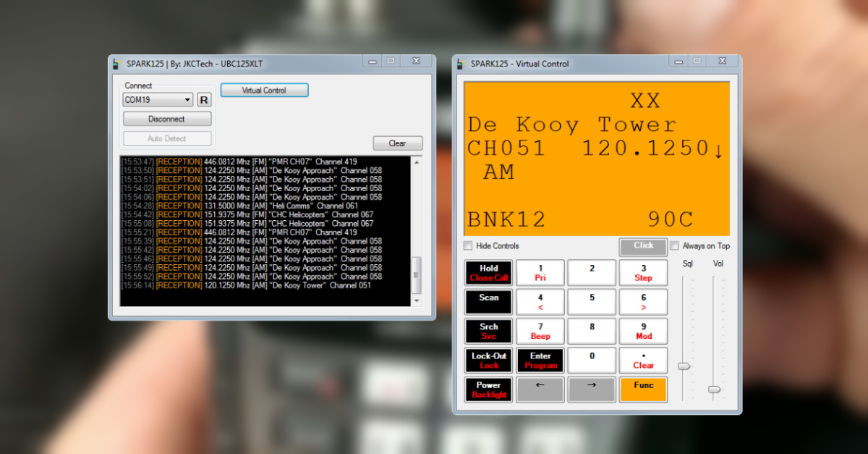Click the orange Func key
868x454 pixels.
click(x=643, y=390)
